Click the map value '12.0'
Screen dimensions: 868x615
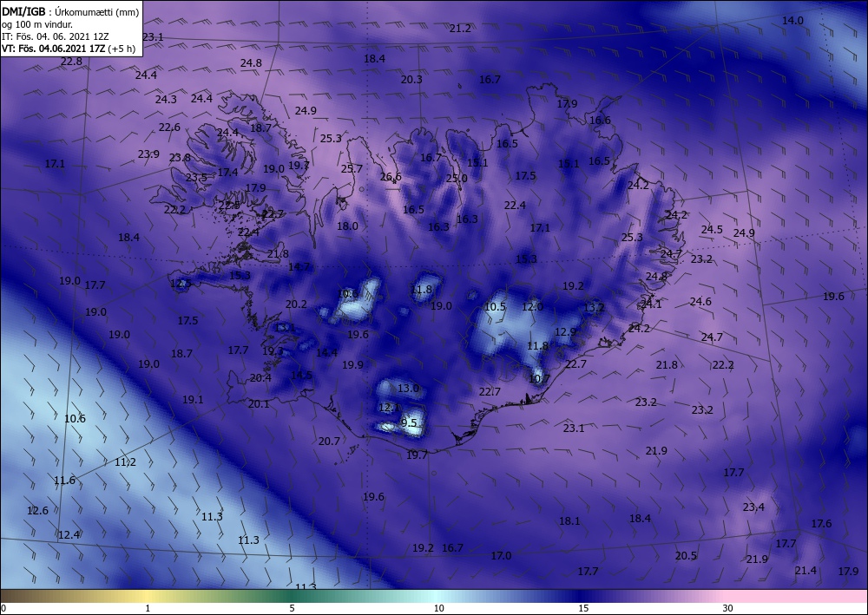click(532, 307)
